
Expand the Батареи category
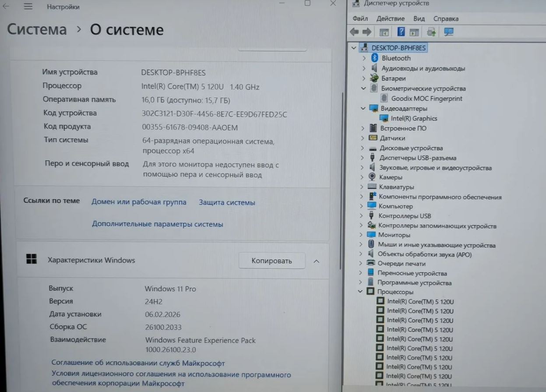(x=363, y=78)
